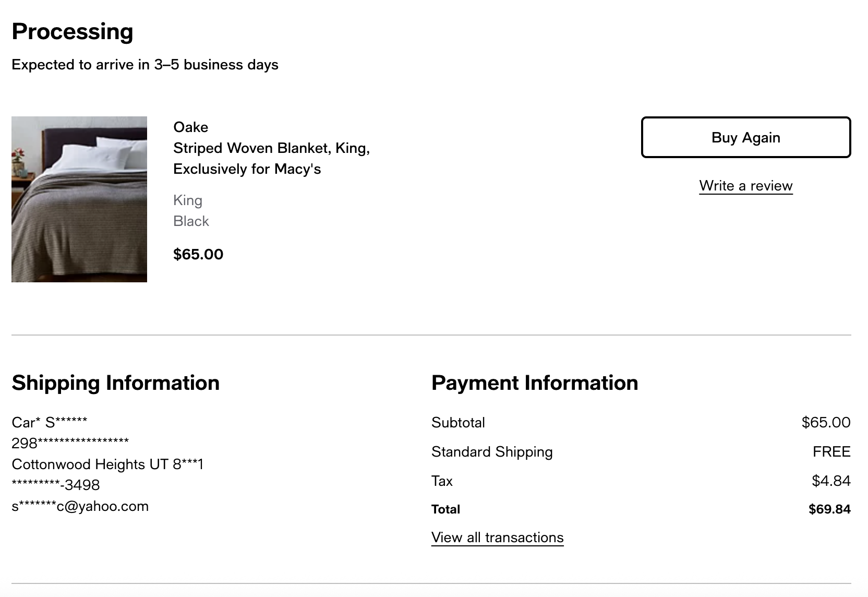The image size is (868, 597).
Task: Click the expected arrival estimate text
Action: (x=145, y=65)
